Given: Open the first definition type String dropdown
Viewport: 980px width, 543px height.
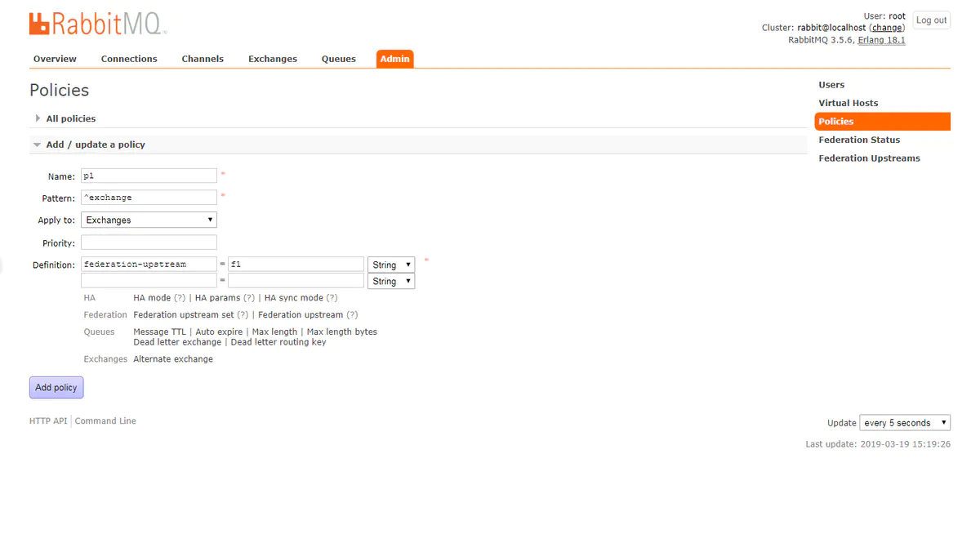Looking at the screenshot, I should [391, 265].
